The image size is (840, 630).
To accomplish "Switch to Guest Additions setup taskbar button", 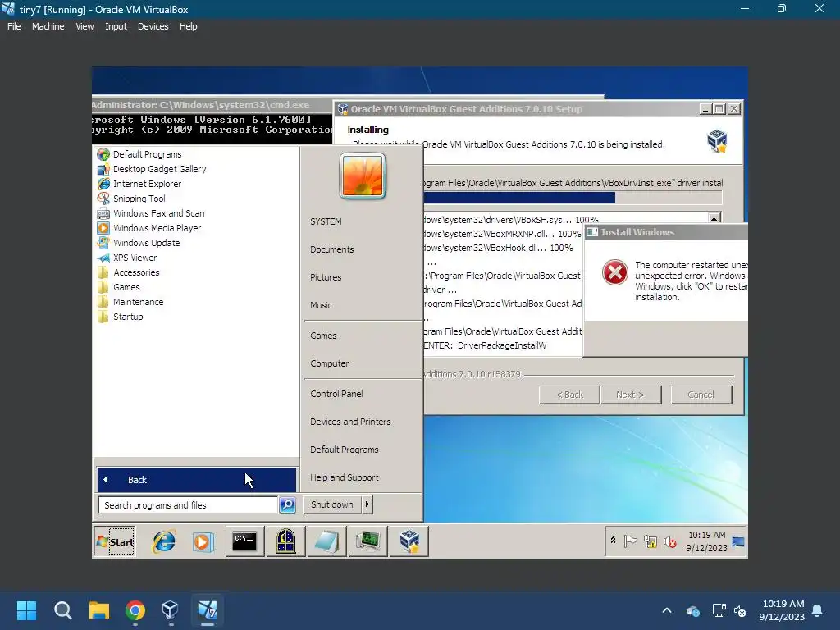I will tap(409, 541).
